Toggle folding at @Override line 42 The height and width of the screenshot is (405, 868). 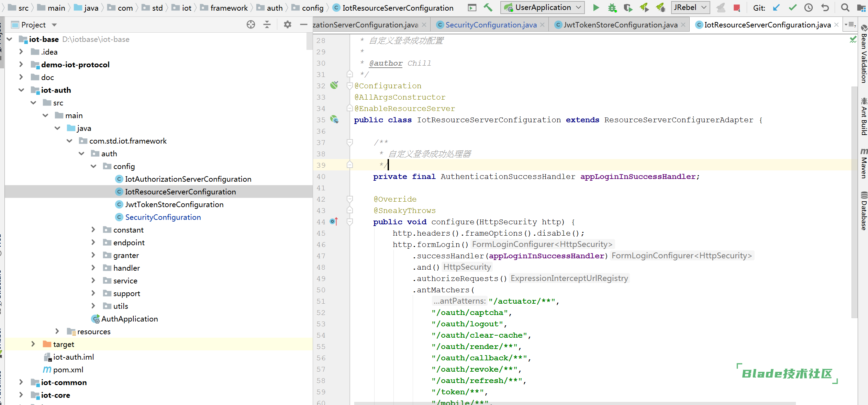(350, 199)
